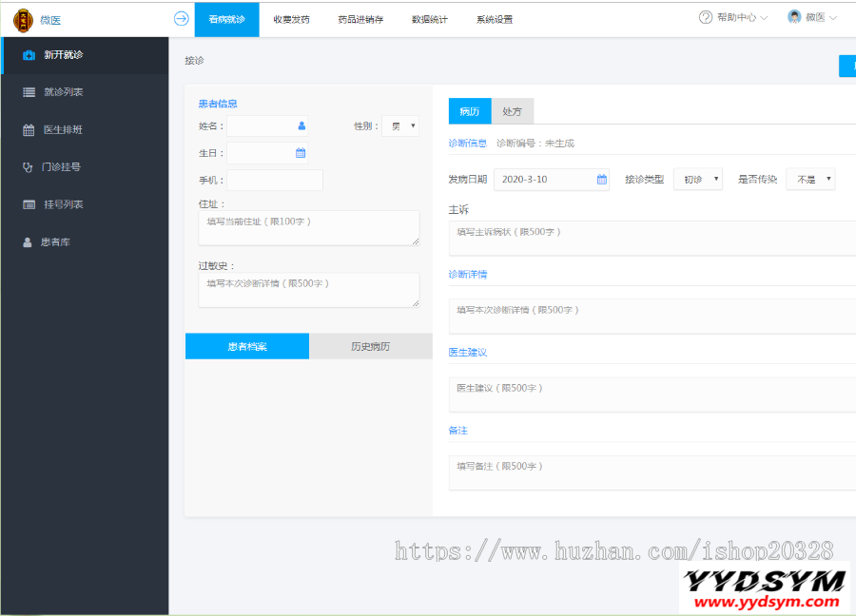Open the 性别 dropdown

pos(400,125)
